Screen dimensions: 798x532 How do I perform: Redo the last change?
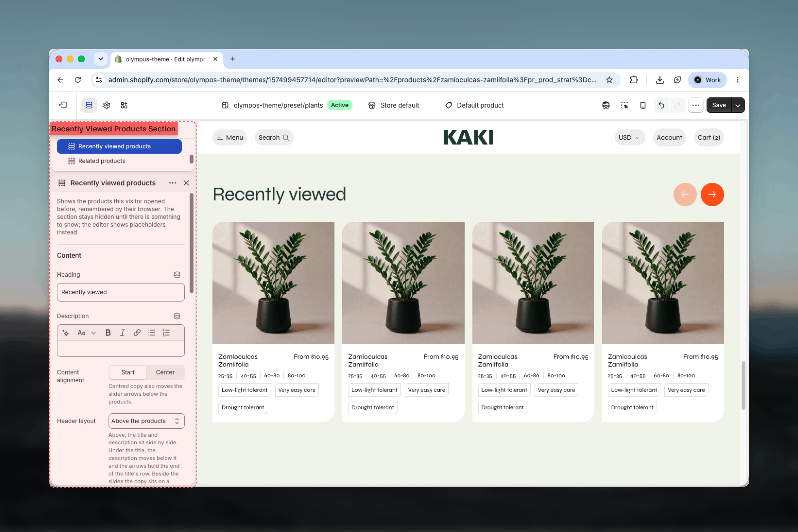click(x=677, y=105)
